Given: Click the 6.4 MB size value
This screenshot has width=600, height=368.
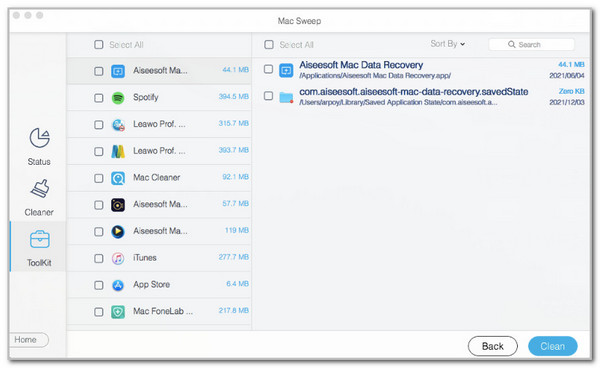Looking at the screenshot, I should 237,284.
